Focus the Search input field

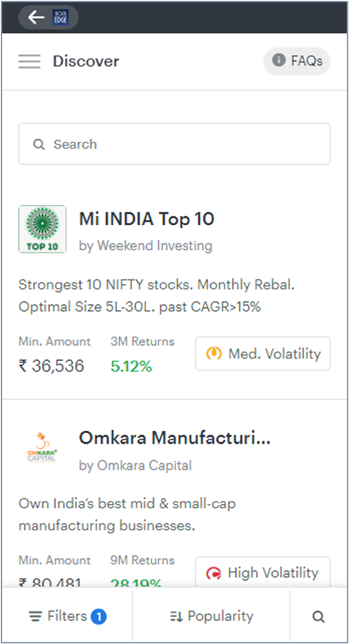174,144
